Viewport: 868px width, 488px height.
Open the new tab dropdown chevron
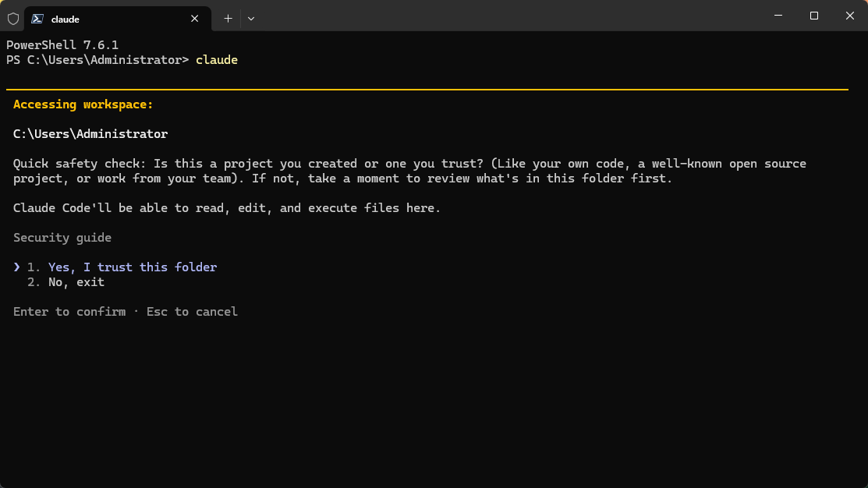251,18
